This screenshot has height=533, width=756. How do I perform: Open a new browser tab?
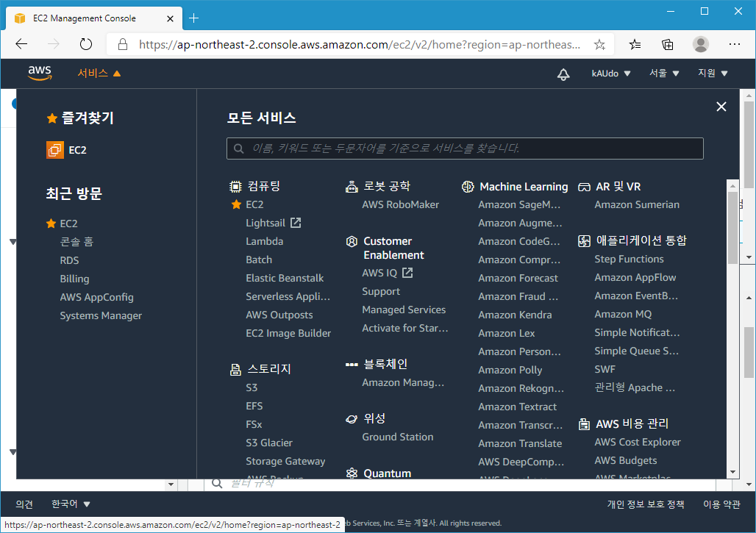[x=194, y=18]
